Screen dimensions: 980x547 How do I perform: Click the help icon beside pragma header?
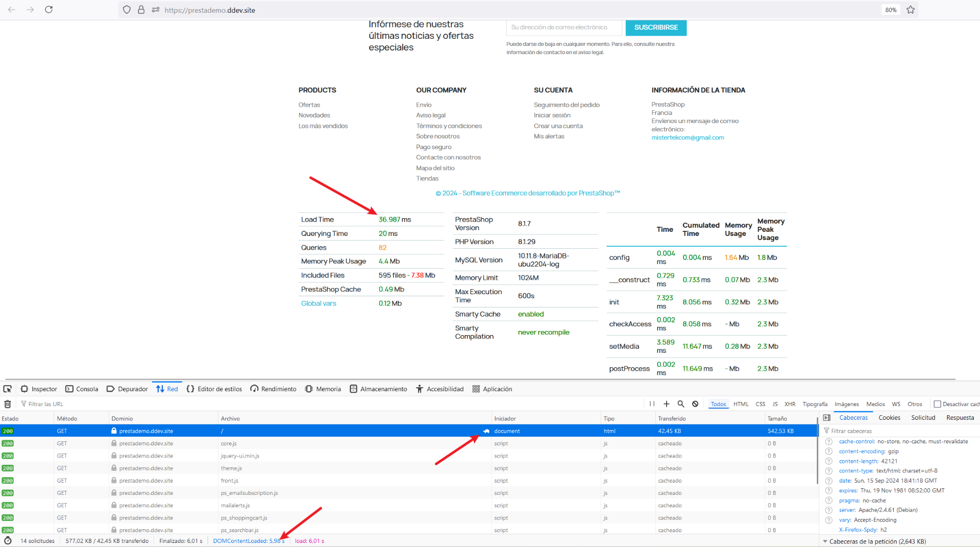(829, 501)
